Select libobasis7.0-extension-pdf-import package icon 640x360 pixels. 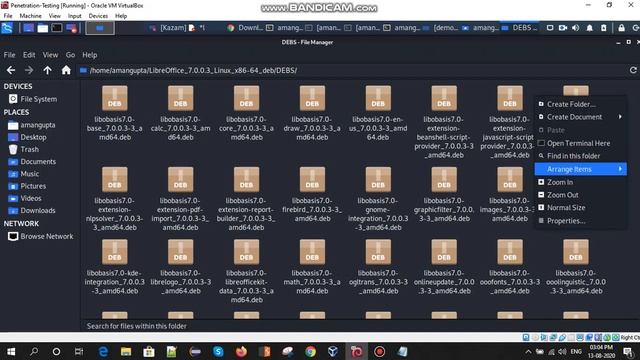(x=180, y=179)
